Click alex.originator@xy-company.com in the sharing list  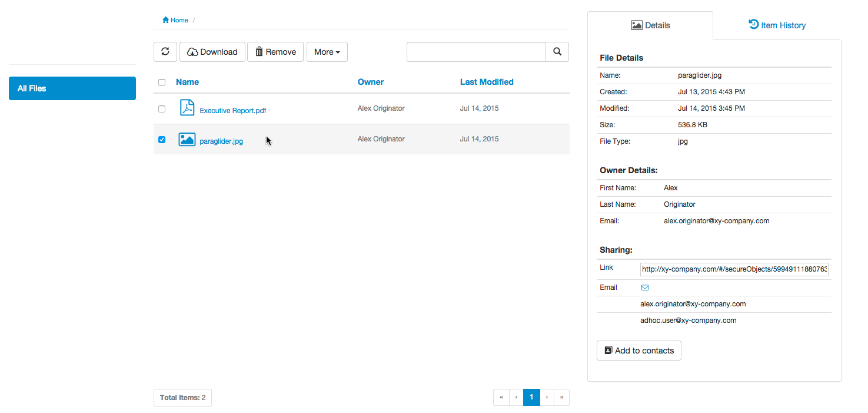pyautogui.click(x=693, y=304)
